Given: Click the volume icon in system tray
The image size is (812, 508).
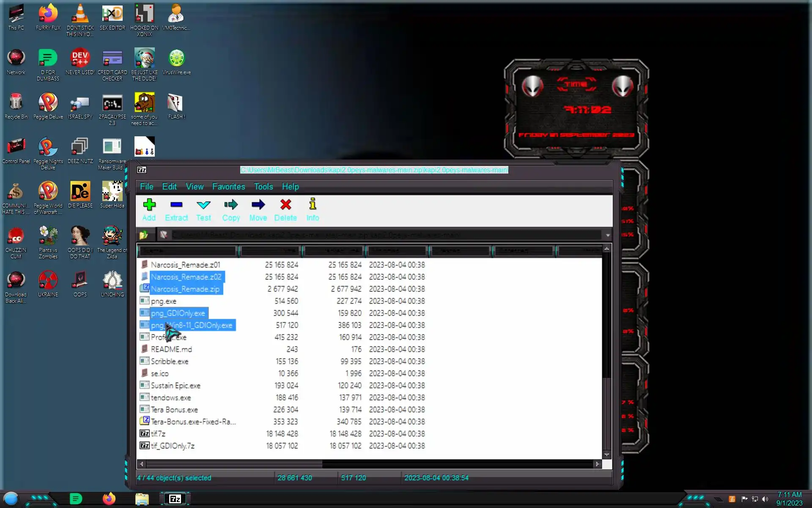Looking at the screenshot, I should tap(765, 499).
